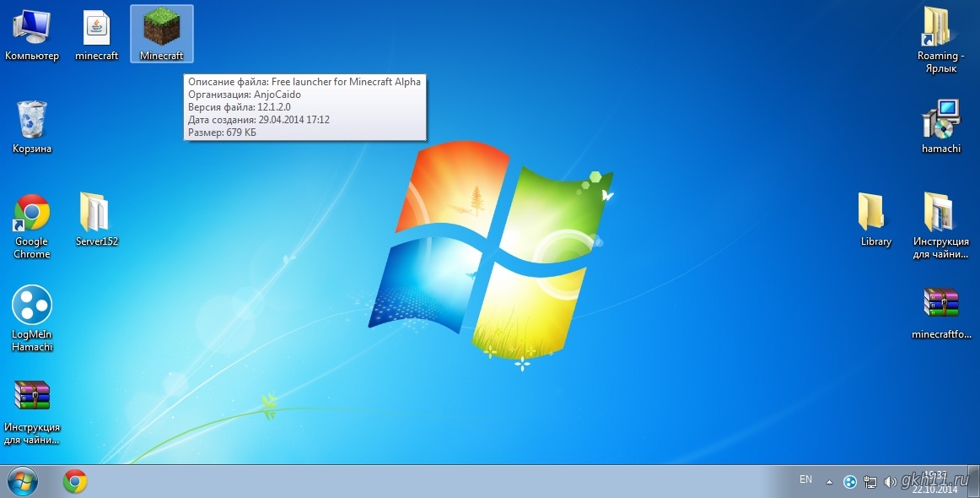980x498 pixels.
Task: Select the Server152 folder icon
Action: click(97, 219)
